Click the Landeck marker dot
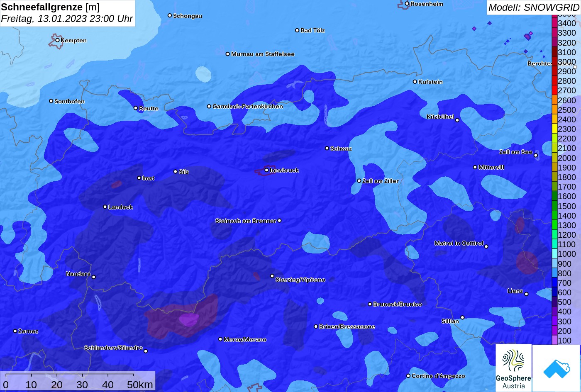Image resolution: width=581 pixels, height=392 pixels. tap(105, 207)
